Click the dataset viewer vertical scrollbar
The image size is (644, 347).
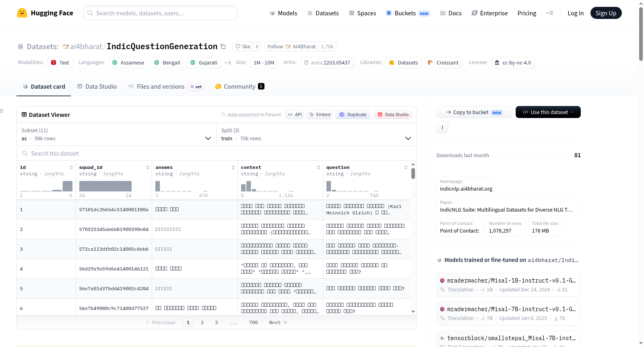pos(413,173)
